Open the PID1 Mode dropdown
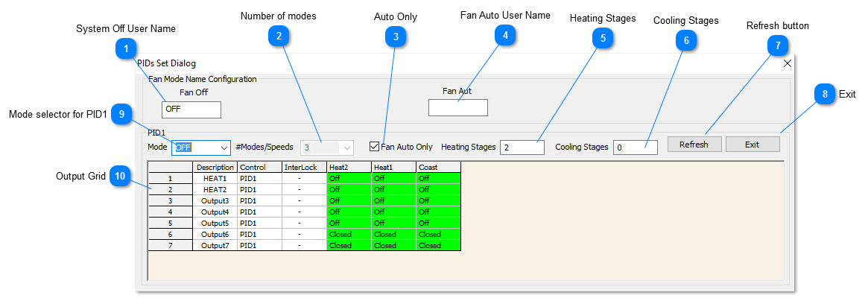The height and width of the screenshot is (298, 868). [x=224, y=148]
